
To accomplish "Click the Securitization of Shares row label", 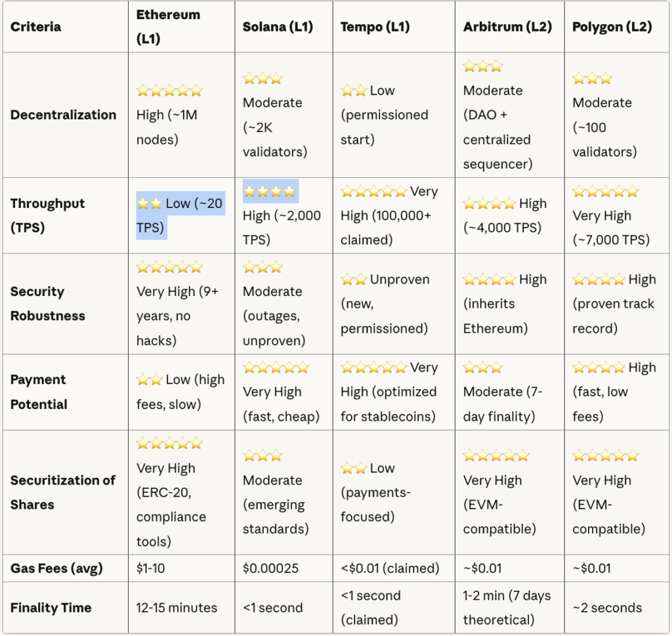I will tap(62, 492).
